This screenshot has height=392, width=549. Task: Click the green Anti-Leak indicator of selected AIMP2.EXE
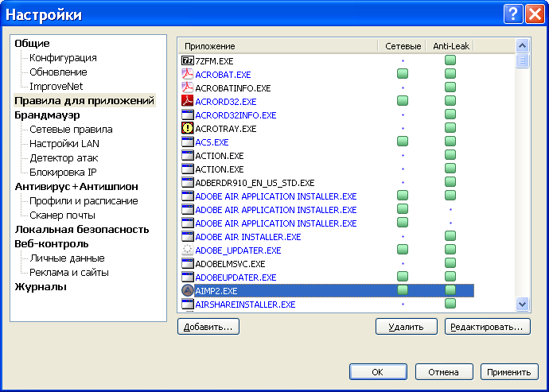click(x=450, y=290)
